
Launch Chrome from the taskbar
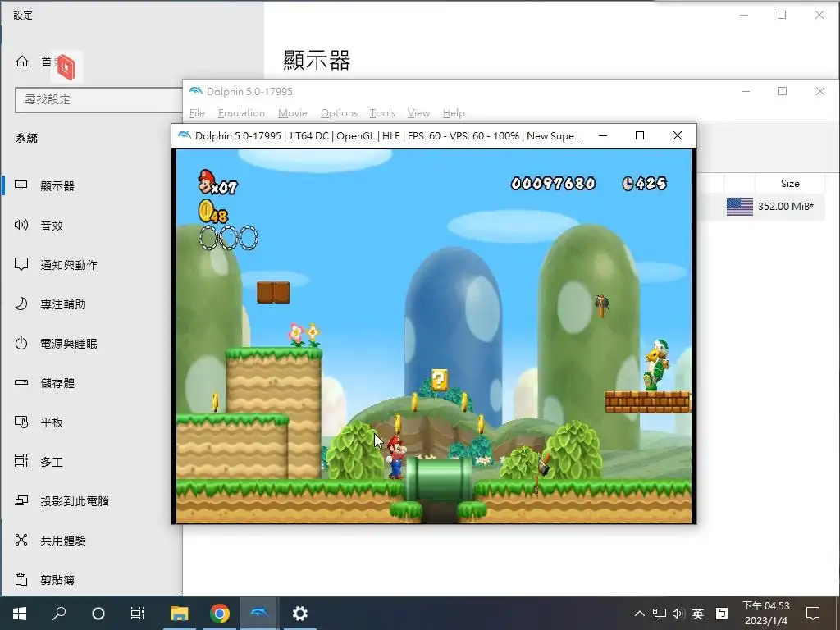pyautogui.click(x=220, y=614)
